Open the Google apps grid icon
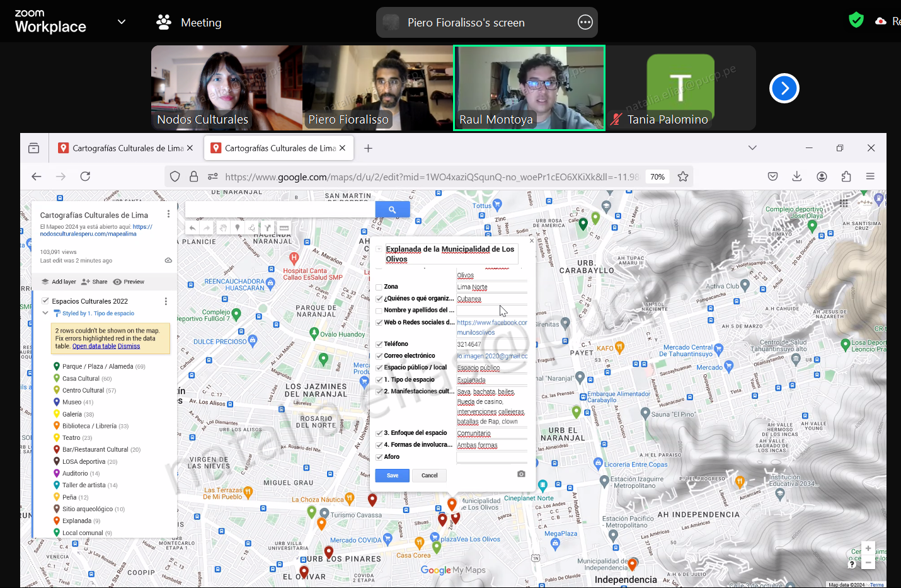 844,203
